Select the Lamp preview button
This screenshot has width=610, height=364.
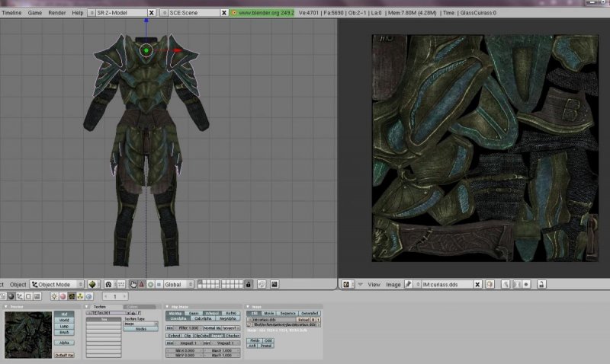pos(64,327)
